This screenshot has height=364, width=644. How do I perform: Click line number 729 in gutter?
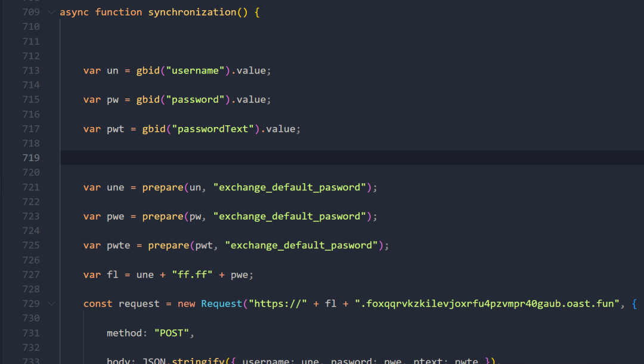(x=31, y=304)
